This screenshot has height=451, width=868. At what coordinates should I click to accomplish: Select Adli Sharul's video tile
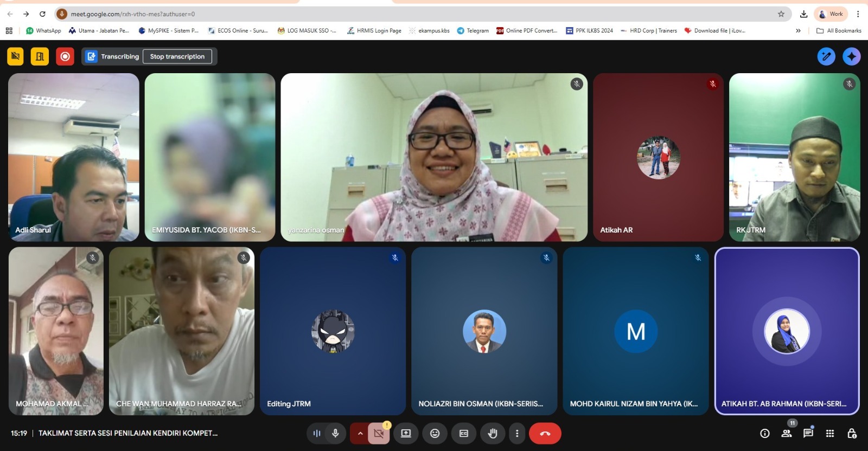click(74, 157)
